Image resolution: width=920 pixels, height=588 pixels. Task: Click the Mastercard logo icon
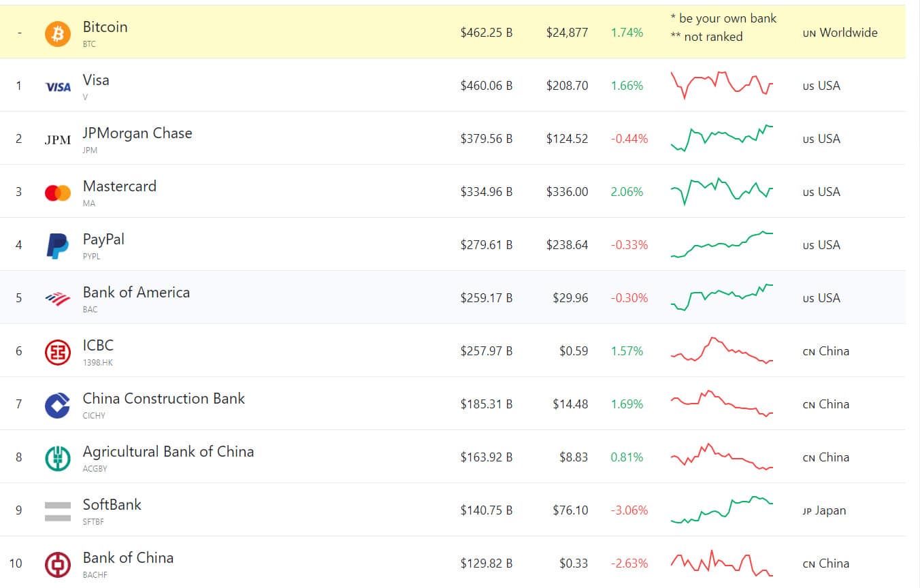58,193
